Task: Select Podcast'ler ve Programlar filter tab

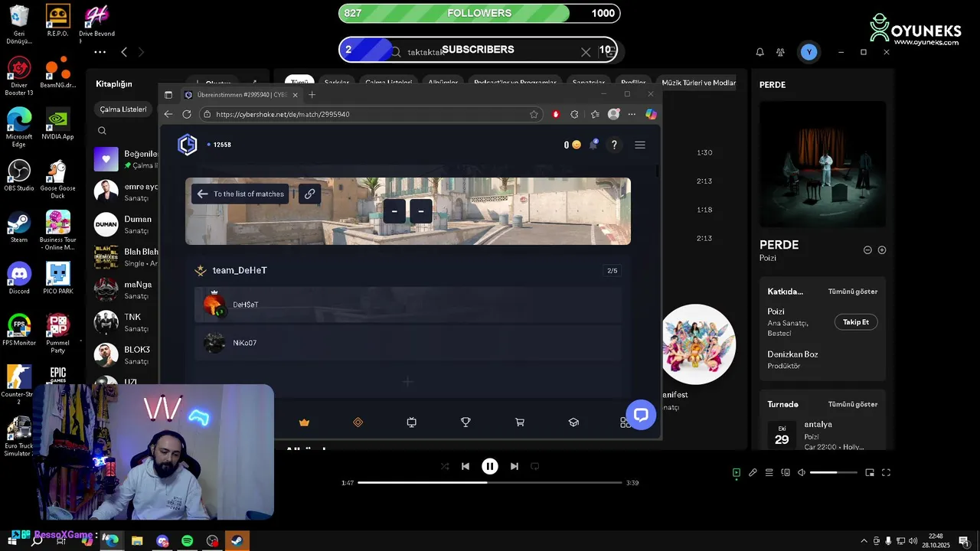Action: [x=515, y=83]
